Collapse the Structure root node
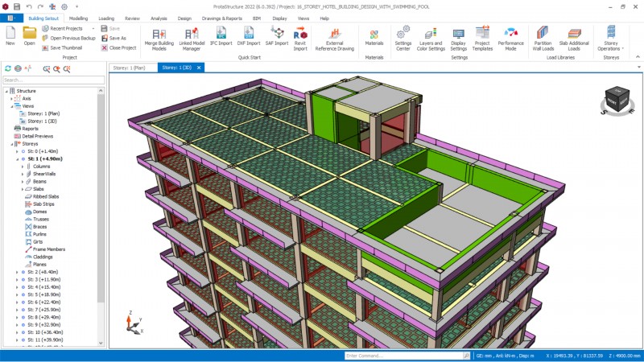Viewport: 644px width, 362px height. click(6, 91)
